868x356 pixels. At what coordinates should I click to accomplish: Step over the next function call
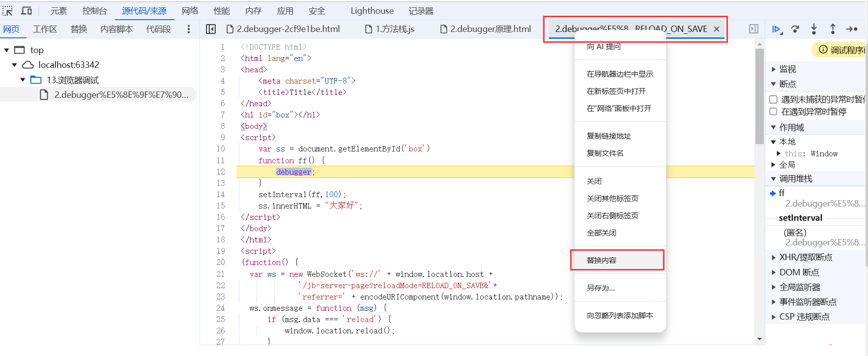click(x=795, y=29)
